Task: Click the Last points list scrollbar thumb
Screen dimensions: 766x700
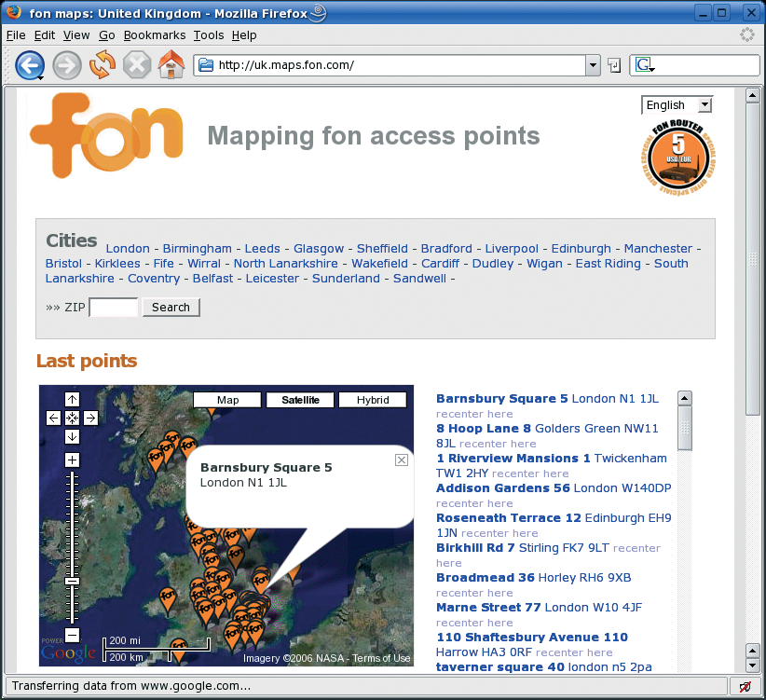Action: coord(685,429)
